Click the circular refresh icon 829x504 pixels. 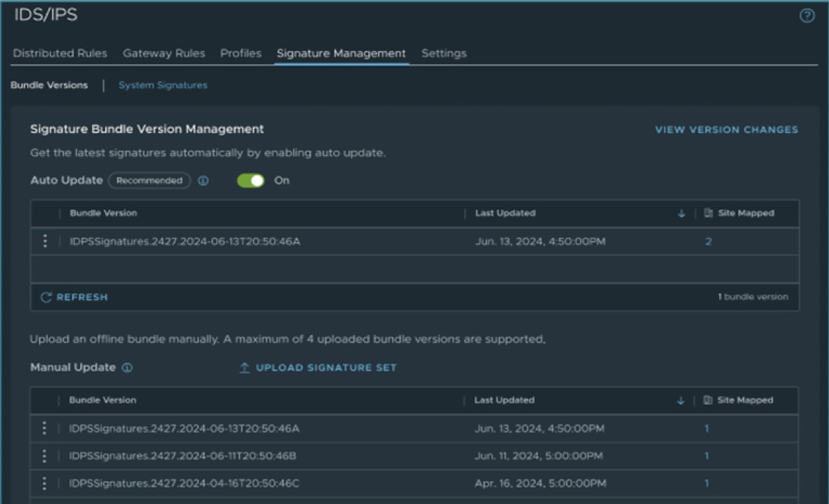46,297
